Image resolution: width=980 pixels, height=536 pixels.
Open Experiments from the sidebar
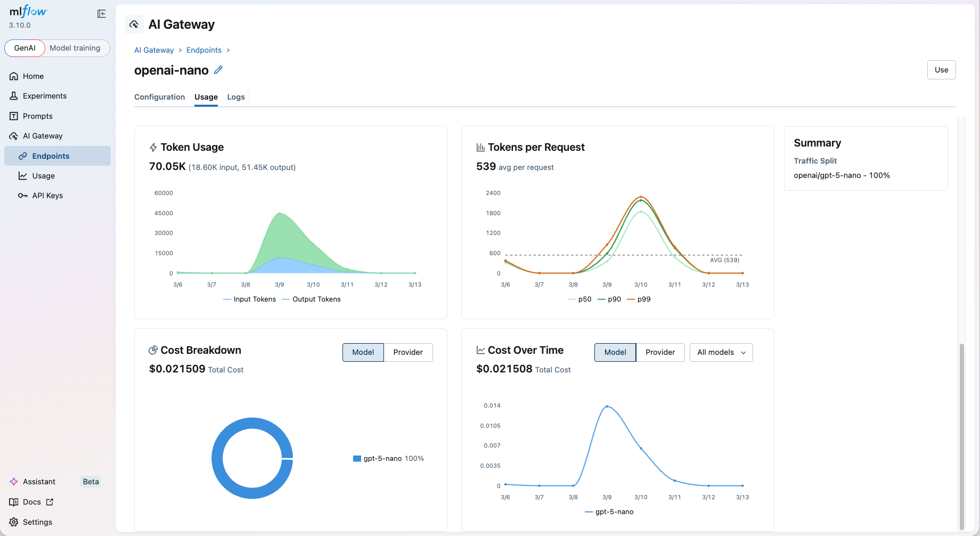[44, 96]
